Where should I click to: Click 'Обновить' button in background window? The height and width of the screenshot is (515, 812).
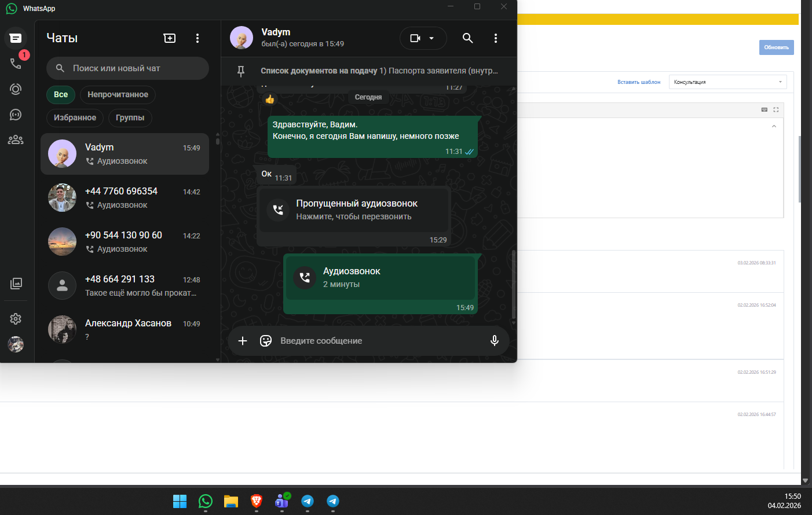[776, 47]
